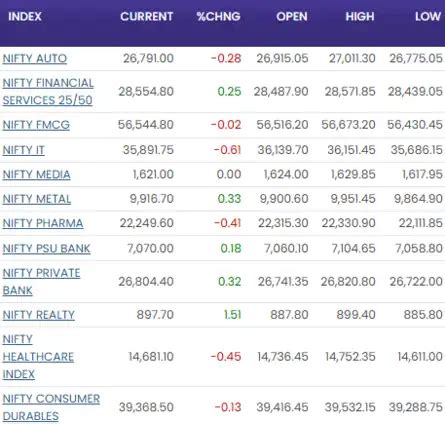Select Private Bank change value 0.32
The width and height of the screenshot is (445, 424).
click(x=230, y=282)
